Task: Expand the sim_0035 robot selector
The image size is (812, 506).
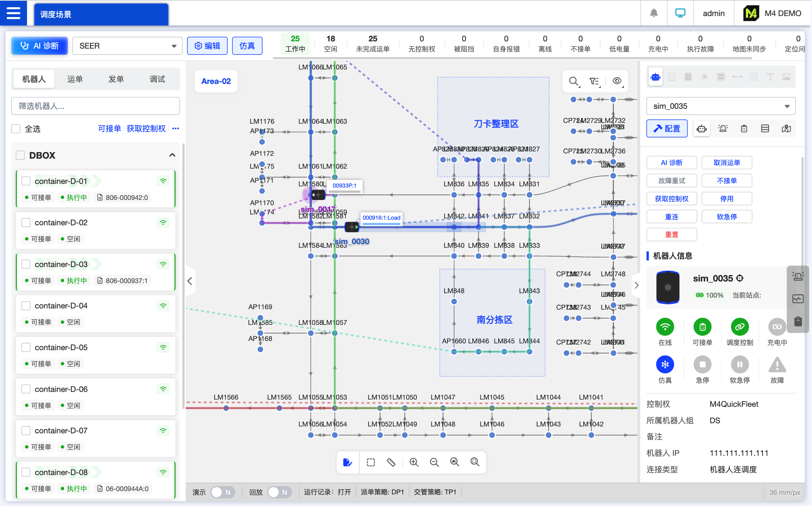Action: (720, 106)
